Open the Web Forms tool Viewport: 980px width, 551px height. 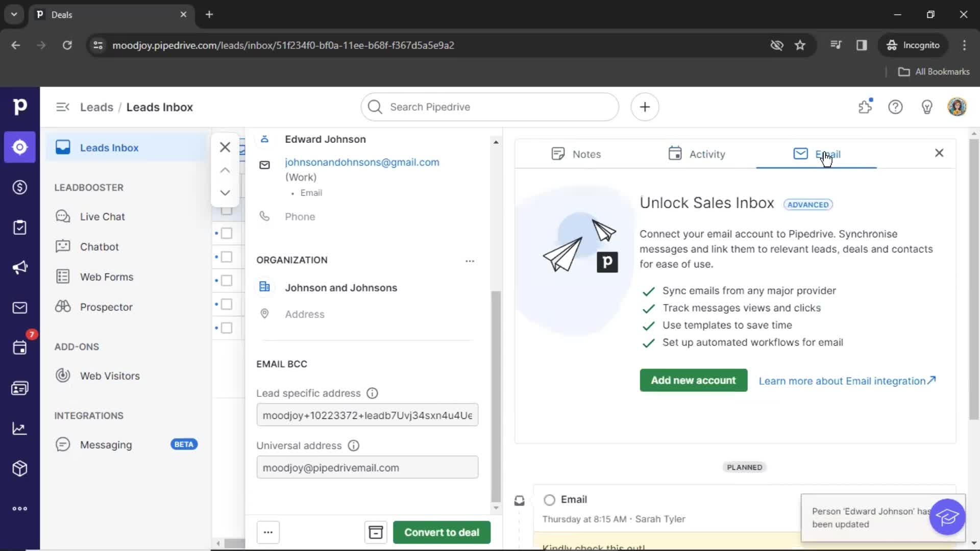106,277
